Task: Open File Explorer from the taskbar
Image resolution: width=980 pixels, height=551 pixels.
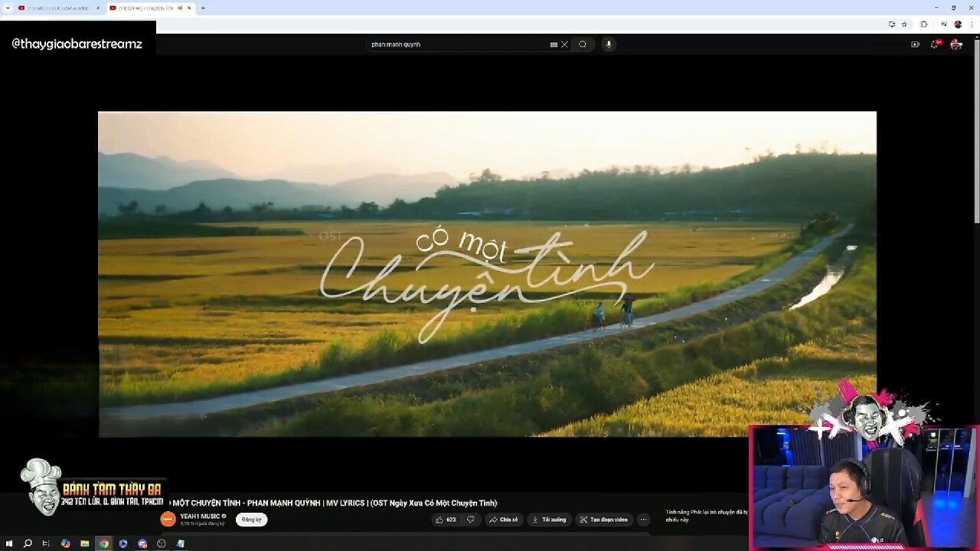Action: pyautogui.click(x=84, y=543)
